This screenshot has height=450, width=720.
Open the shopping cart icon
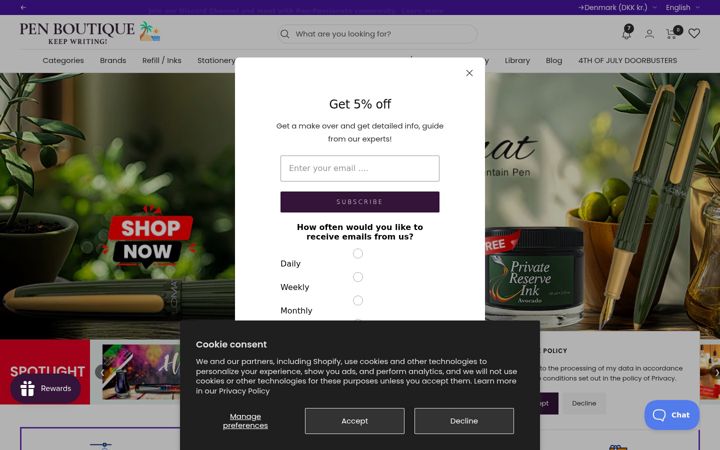pos(673,33)
